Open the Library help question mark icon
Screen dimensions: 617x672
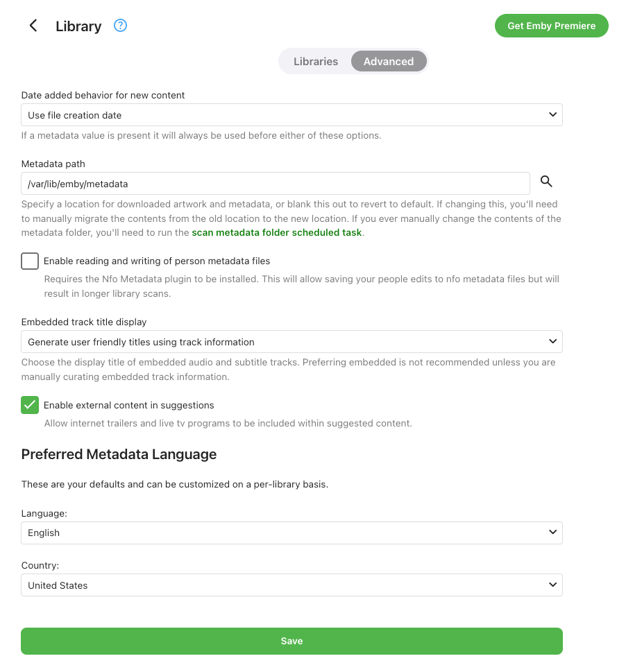[x=120, y=26]
